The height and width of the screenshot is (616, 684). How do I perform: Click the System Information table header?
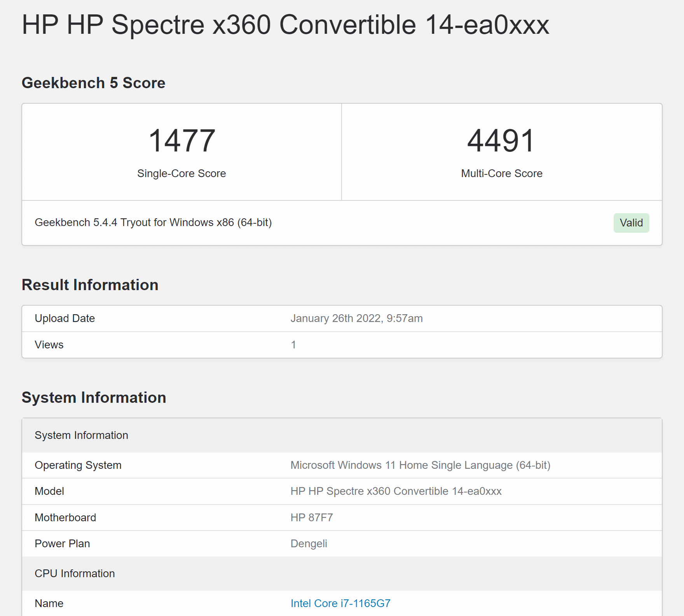(x=81, y=435)
